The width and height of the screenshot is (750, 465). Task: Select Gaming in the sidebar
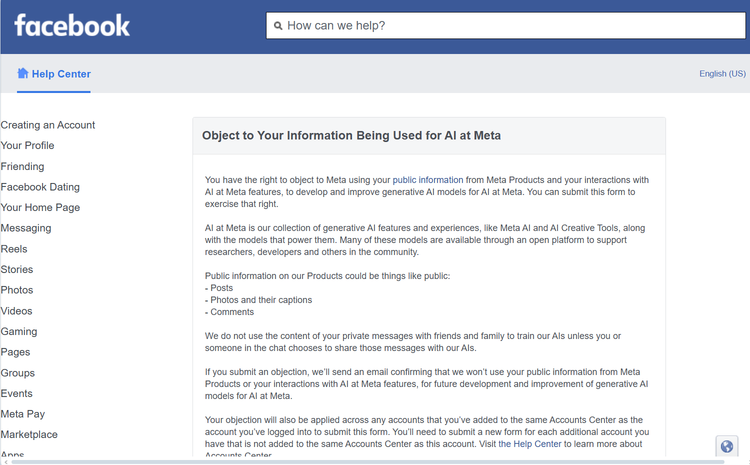tap(19, 332)
